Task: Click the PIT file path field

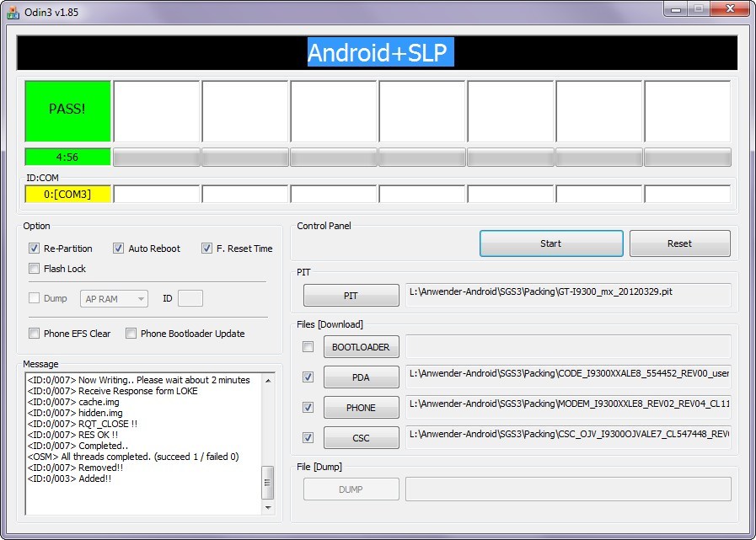Action: coord(568,295)
